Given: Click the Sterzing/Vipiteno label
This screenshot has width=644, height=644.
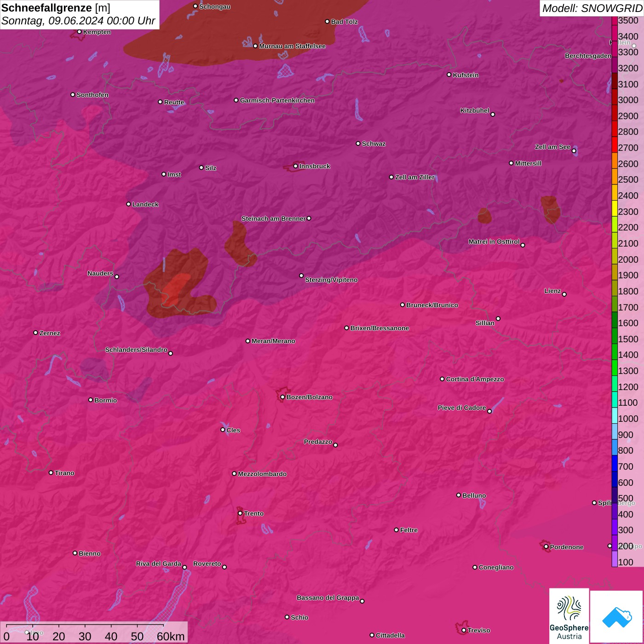Looking at the screenshot, I should click(331, 280).
